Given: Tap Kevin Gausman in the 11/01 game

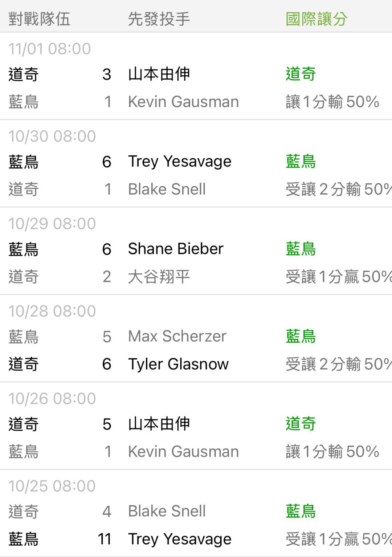Looking at the screenshot, I should pos(183,102).
